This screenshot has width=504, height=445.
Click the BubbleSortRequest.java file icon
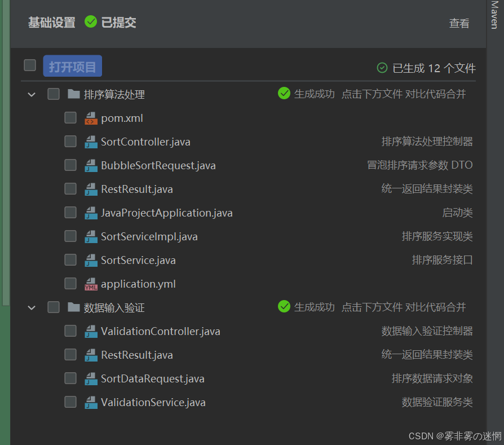[x=91, y=166]
